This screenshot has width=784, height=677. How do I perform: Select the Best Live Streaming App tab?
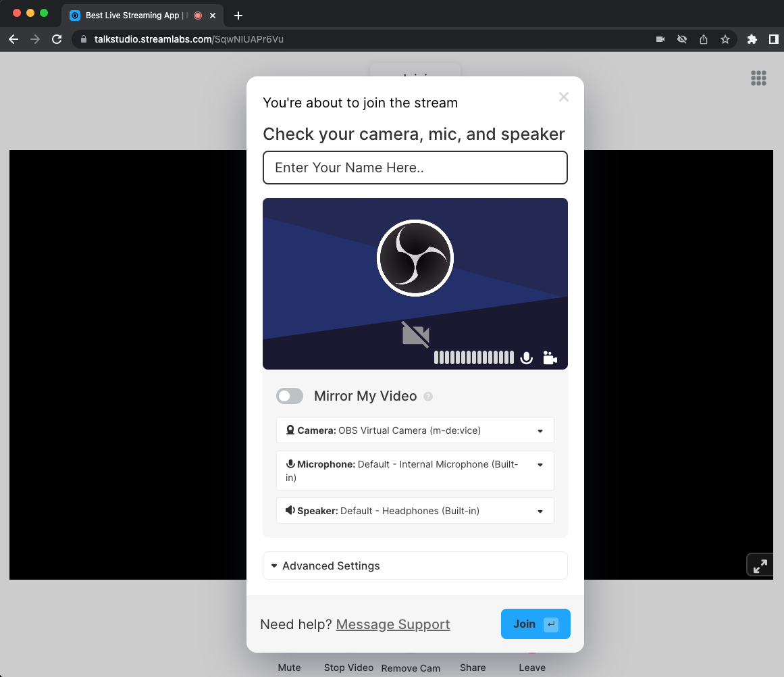click(x=142, y=16)
